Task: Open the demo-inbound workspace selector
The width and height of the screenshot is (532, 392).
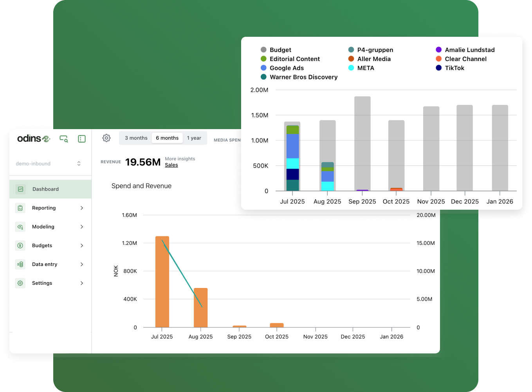Action: pos(49,164)
